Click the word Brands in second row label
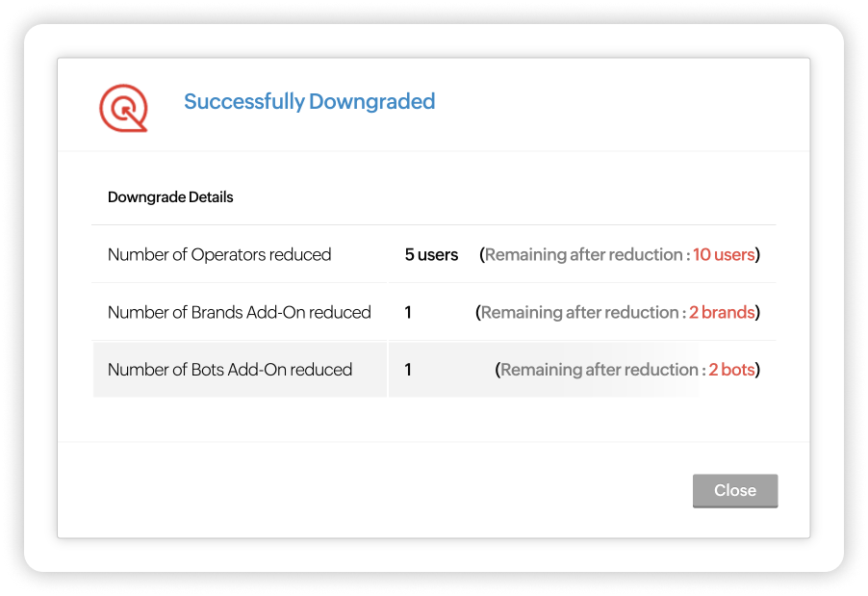Image resolution: width=868 pixels, height=596 pixels. pyautogui.click(x=217, y=312)
